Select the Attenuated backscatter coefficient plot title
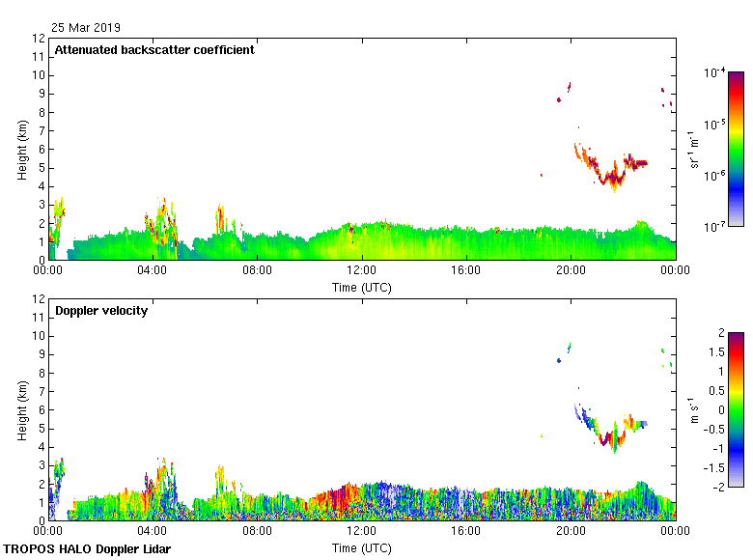Image resolution: width=753 pixels, height=560 pixels. click(x=154, y=50)
